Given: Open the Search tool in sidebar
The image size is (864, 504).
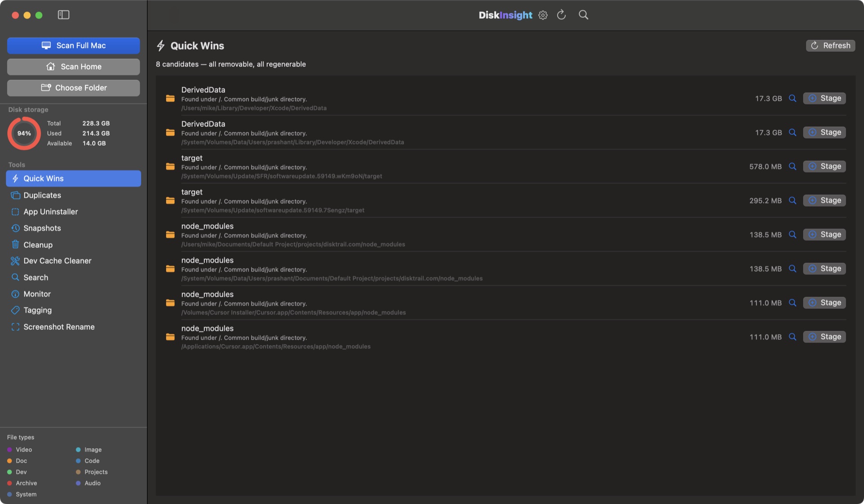Looking at the screenshot, I should (x=73, y=278).
